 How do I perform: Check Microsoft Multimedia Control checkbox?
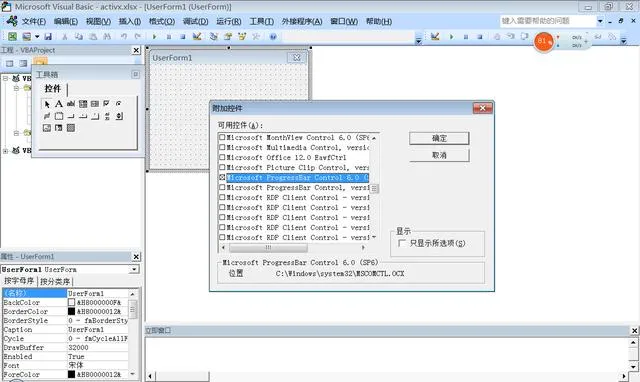(x=222, y=147)
